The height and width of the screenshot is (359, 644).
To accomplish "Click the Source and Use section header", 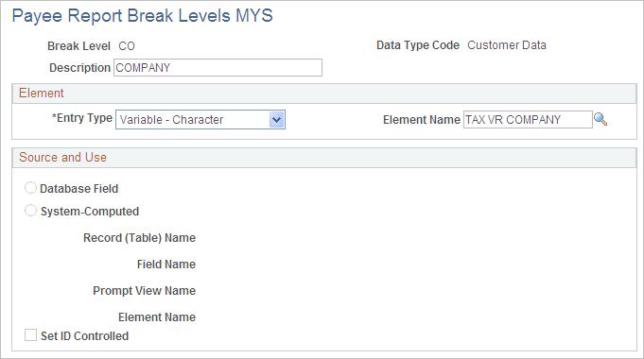I will pos(324,158).
